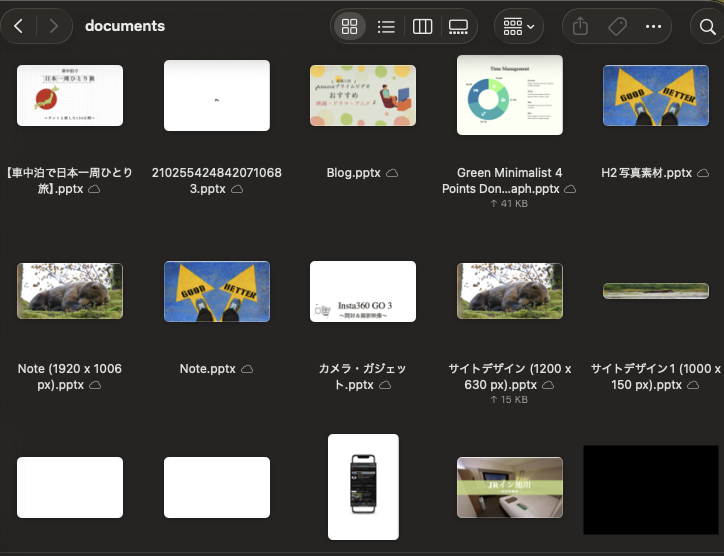
Task: Select the Green Minimalist donut chart thumbnail
Action: click(x=510, y=95)
